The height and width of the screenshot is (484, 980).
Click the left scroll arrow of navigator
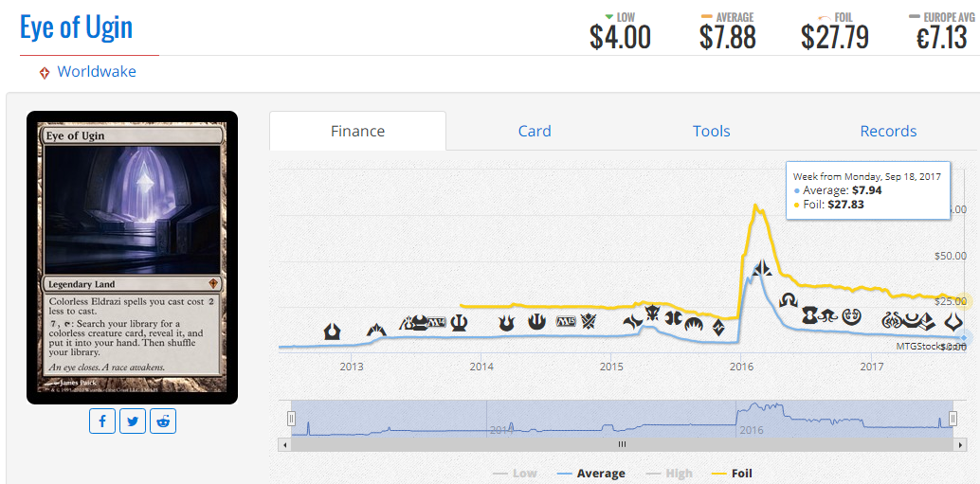pyautogui.click(x=284, y=444)
